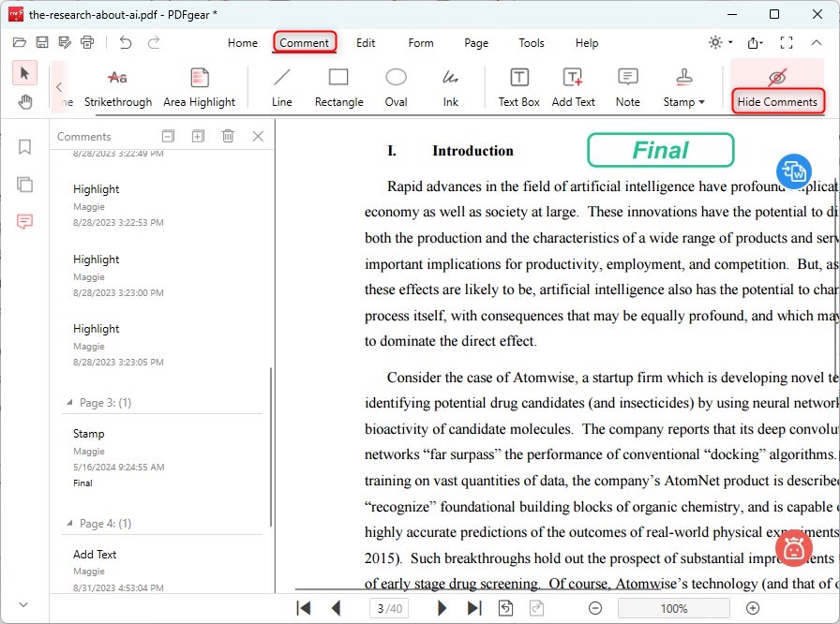
Task: Add a Note annotation
Action: tap(627, 87)
